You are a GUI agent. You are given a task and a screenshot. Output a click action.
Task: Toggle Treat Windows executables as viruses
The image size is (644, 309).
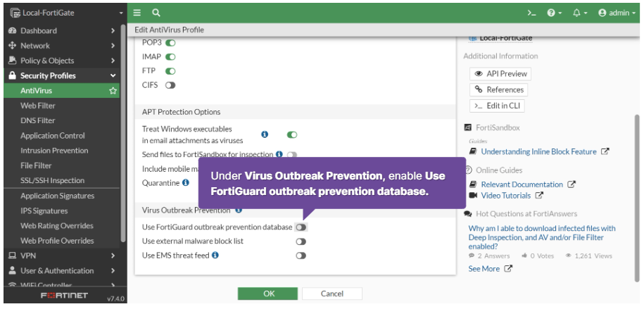tap(292, 134)
